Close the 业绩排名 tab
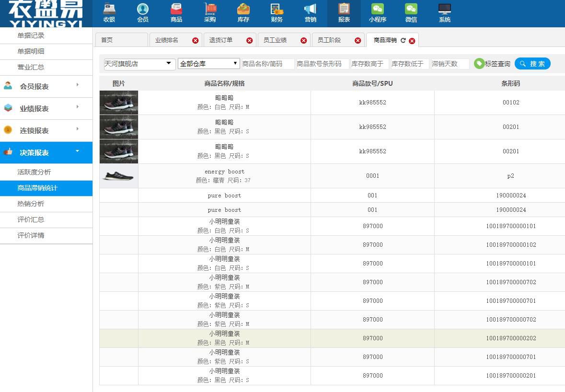565x392 pixels. (x=195, y=41)
